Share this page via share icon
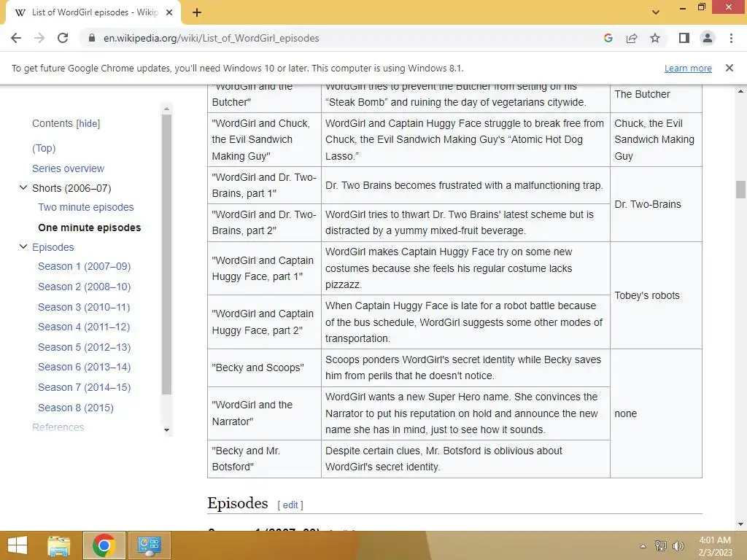The image size is (747, 560). coord(632,38)
